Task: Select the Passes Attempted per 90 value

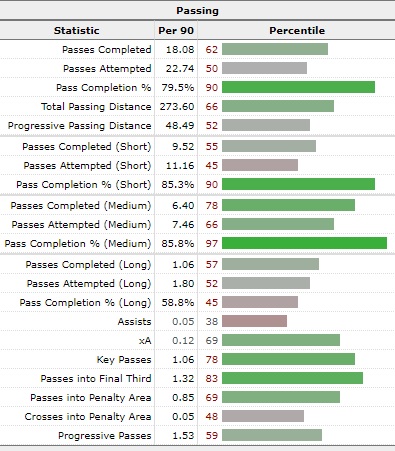Action: [180, 69]
